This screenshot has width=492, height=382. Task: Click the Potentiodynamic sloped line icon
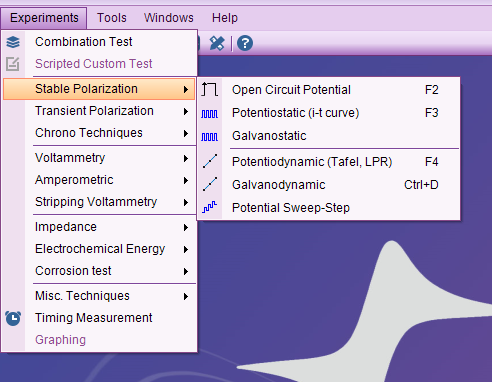pyautogui.click(x=210, y=161)
